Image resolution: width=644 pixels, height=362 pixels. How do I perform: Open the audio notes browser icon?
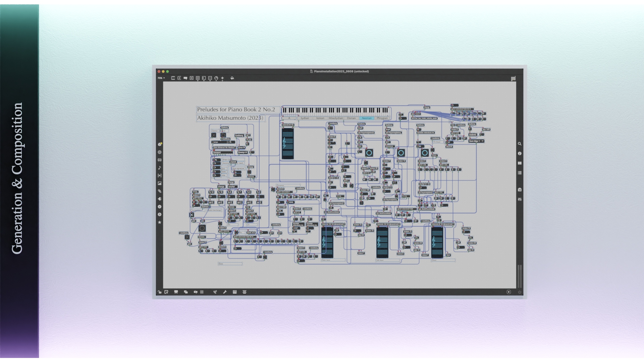tap(160, 168)
